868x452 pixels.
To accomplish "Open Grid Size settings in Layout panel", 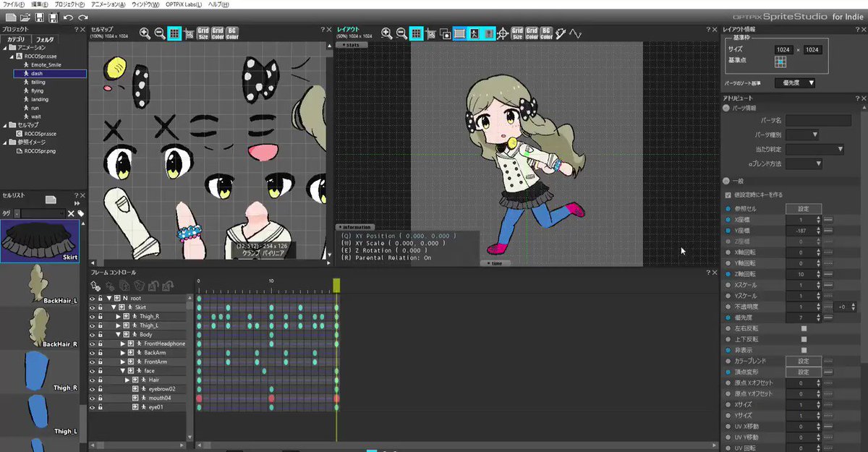I will coord(519,33).
